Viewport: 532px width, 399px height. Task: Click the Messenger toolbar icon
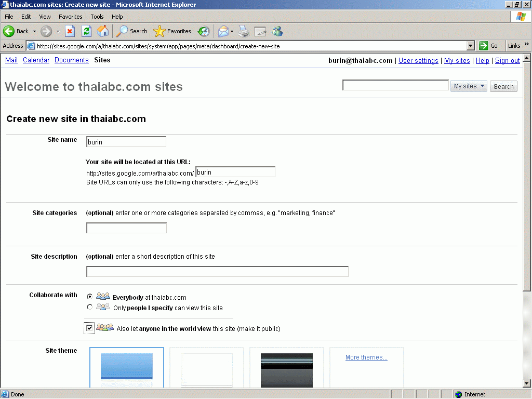277,31
